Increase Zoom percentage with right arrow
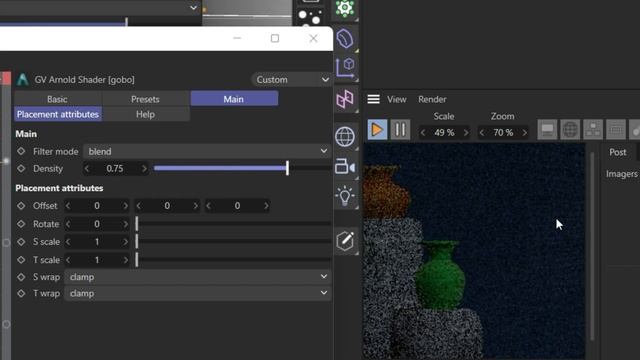The height and width of the screenshot is (360, 640). pos(524,133)
